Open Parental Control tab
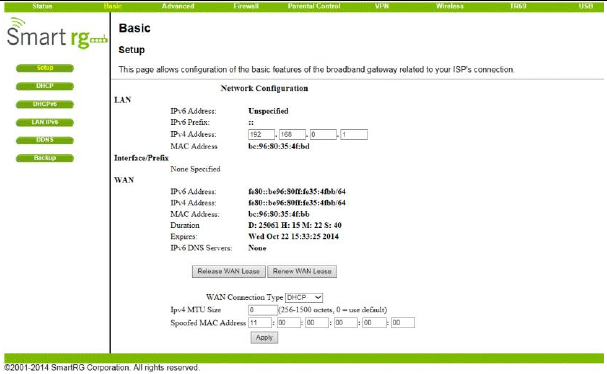The width and height of the screenshot is (607, 374). pyautogui.click(x=314, y=6)
